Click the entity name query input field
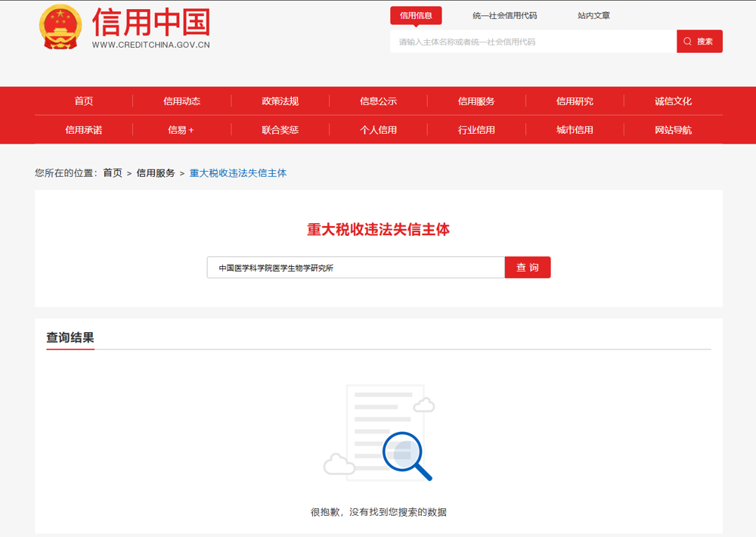Viewport: 756px width, 537px height. pos(355,268)
